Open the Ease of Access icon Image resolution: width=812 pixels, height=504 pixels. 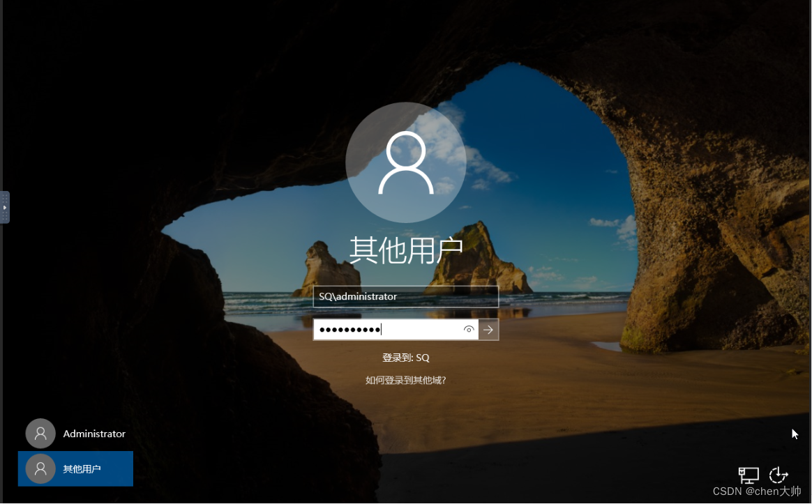pos(779,475)
